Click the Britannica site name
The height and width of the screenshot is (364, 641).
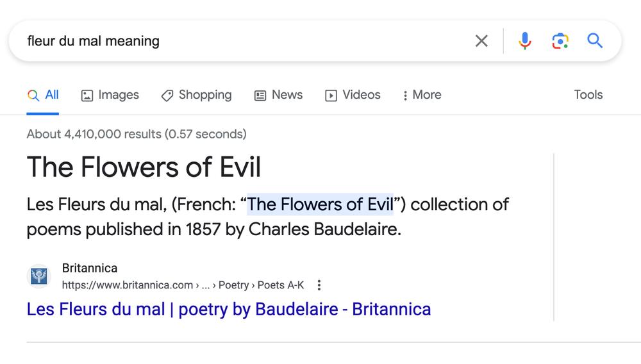[90, 268]
